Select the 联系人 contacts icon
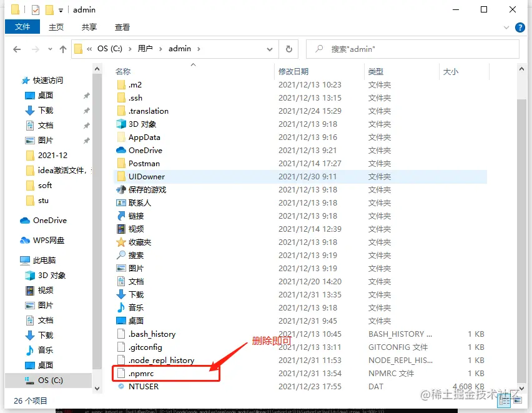 point(121,203)
